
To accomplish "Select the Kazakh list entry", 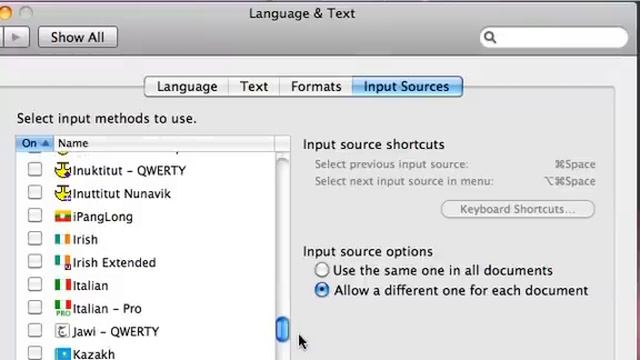I will coord(94,354).
